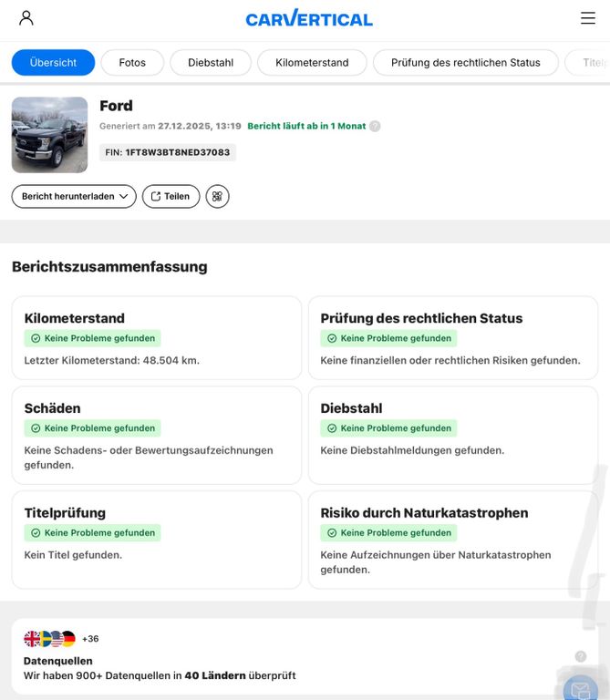Click the carVertical logo
Image resolution: width=610 pixels, height=700 pixels.
309,18
